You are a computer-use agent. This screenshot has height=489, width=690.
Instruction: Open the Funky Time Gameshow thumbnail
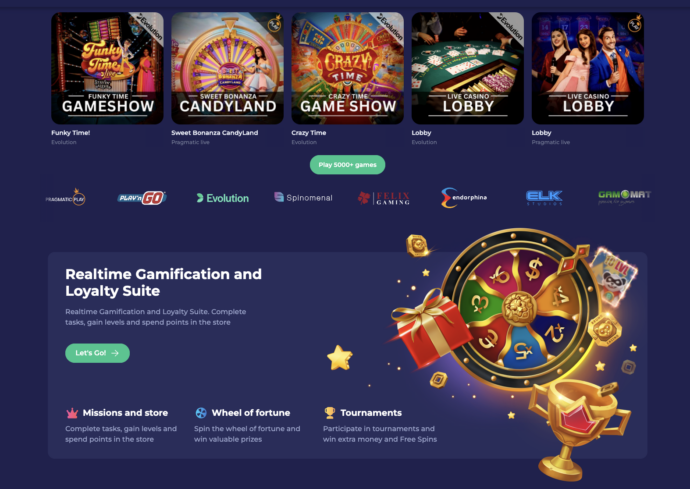pos(107,68)
